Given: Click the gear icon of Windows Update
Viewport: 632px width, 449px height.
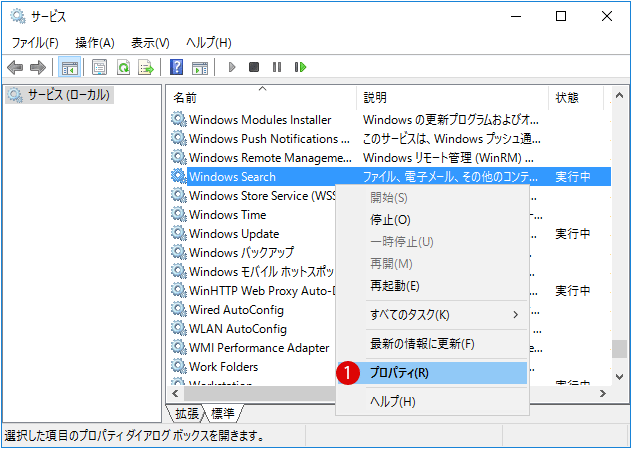Looking at the screenshot, I should pos(179,233).
